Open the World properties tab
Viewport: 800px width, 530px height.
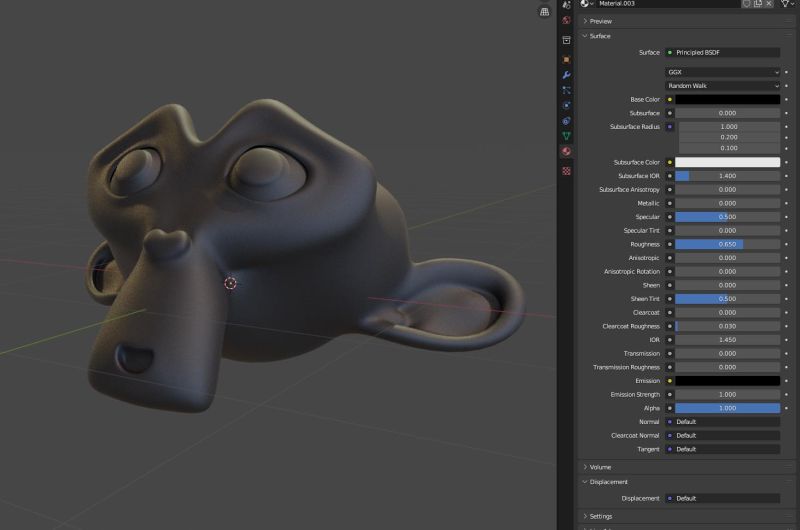566,20
